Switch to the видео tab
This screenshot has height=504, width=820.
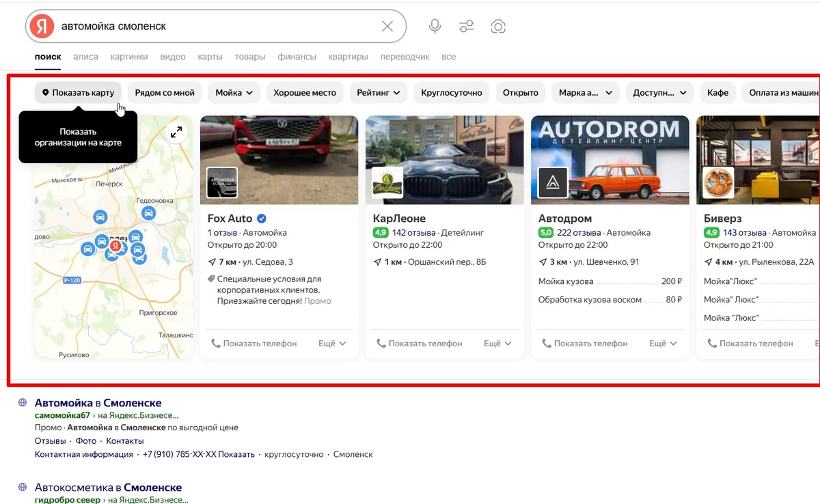point(173,57)
